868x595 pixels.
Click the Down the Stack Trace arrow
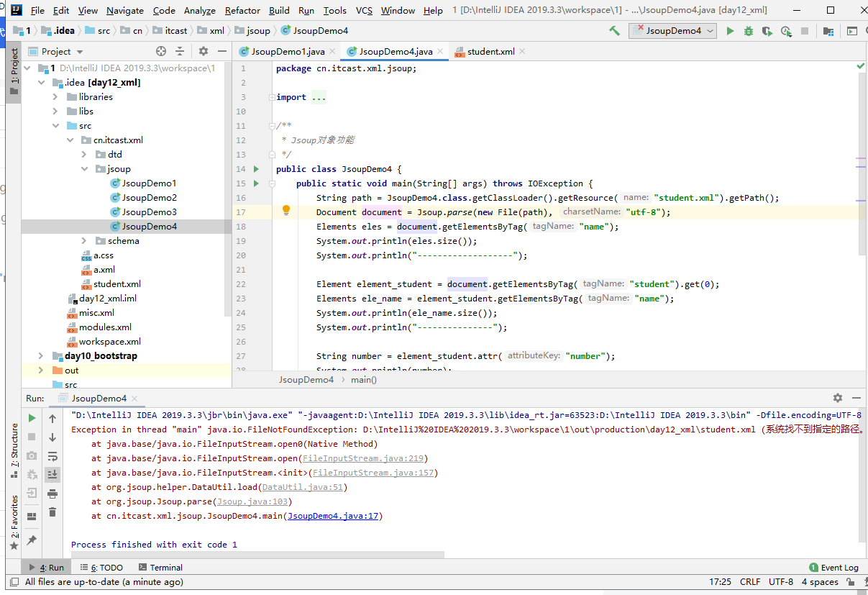click(52, 437)
